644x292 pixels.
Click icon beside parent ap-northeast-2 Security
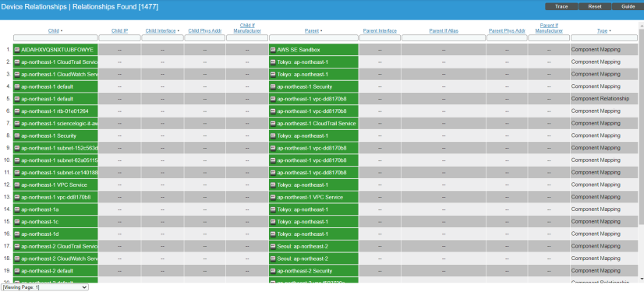pyautogui.click(x=273, y=271)
